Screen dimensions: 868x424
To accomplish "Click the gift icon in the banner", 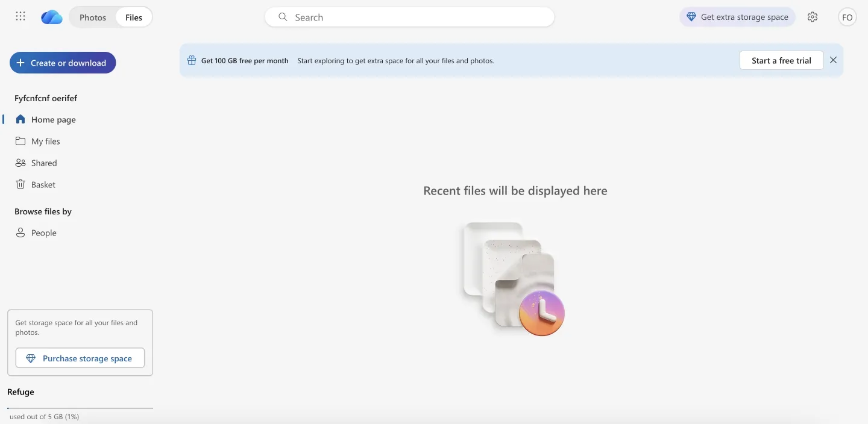I will pyautogui.click(x=191, y=60).
